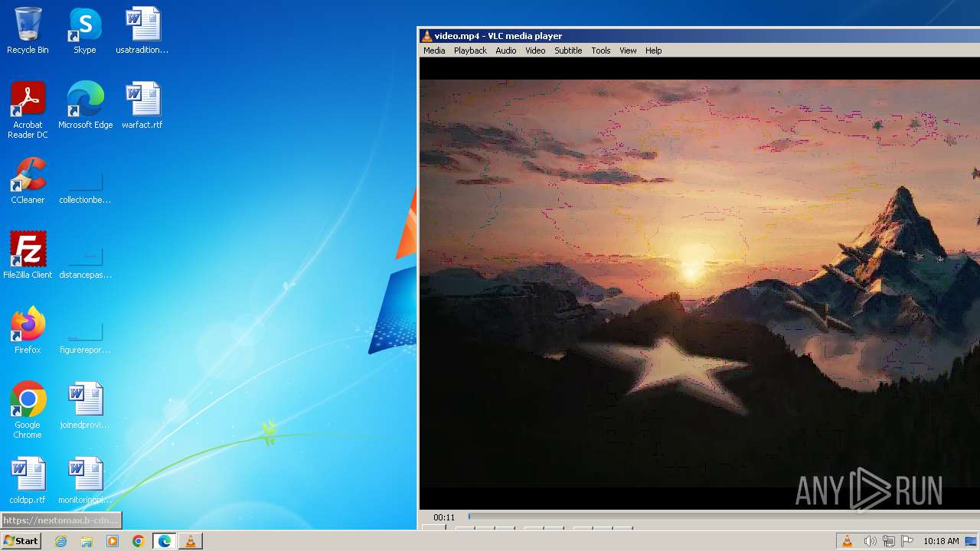
Task: Click the VLC cone icon in title bar
Action: pos(426,36)
